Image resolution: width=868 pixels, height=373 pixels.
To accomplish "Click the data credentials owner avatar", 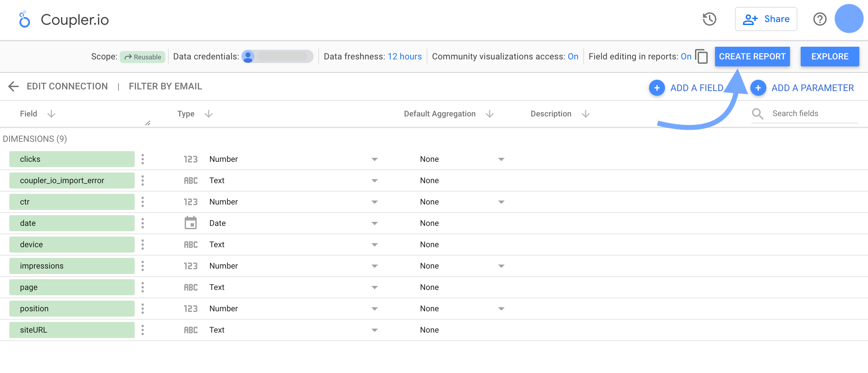I will tap(248, 56).
